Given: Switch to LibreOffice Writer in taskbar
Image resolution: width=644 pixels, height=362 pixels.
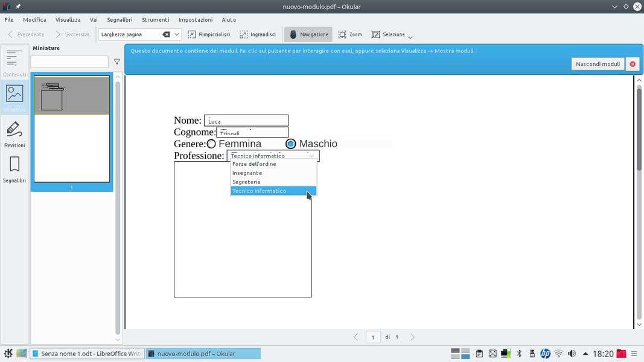Looking at the screenshot, I should tap(87, 354).
